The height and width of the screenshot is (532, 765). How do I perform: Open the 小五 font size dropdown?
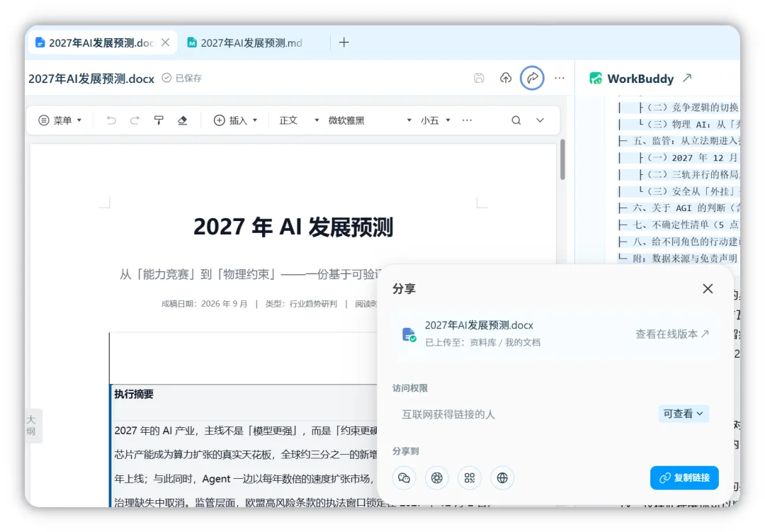[435, 120]
